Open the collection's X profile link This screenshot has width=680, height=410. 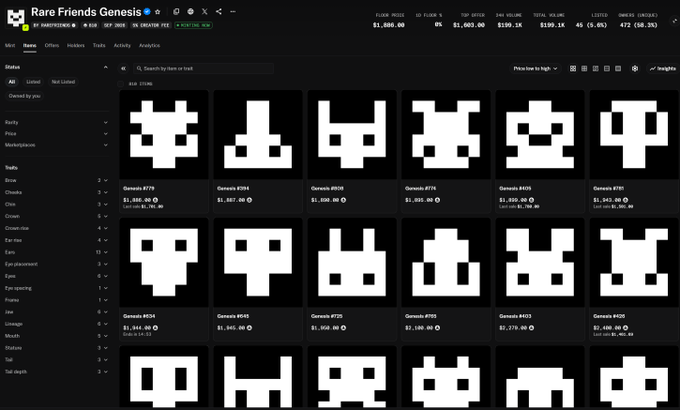[x=205, y=12]
